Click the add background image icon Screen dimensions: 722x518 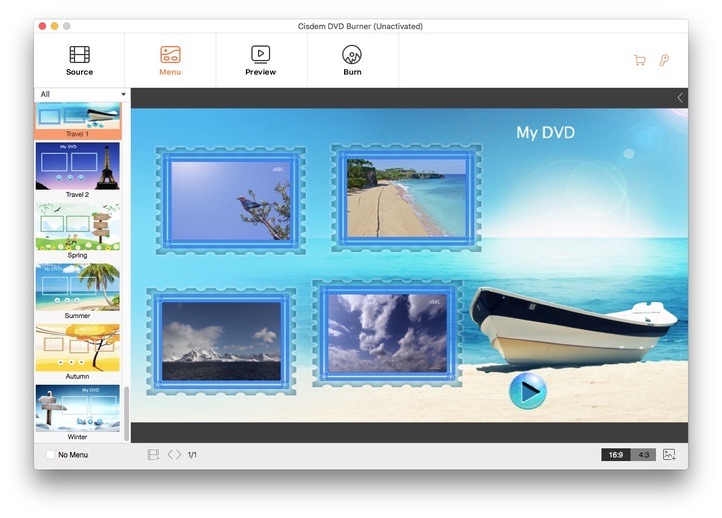(669, 455)
